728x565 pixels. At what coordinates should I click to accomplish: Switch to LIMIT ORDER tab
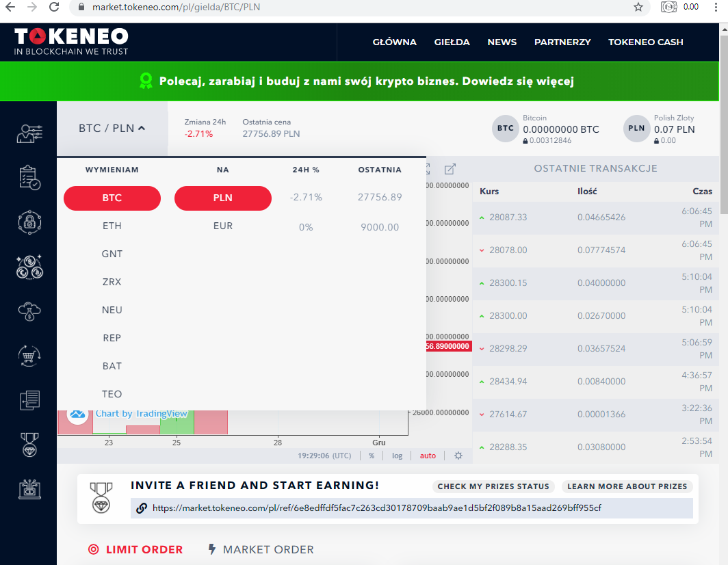135,550
